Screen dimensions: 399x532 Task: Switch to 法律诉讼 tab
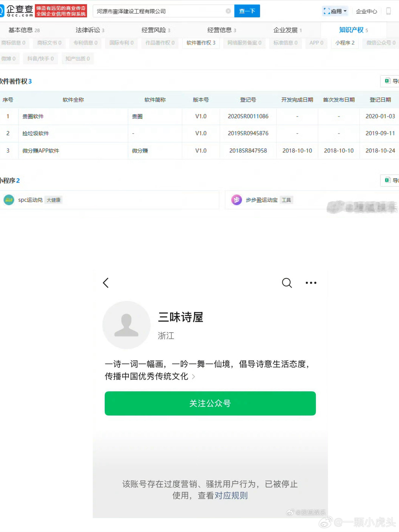pyautogui.click(x=90, y=30)
